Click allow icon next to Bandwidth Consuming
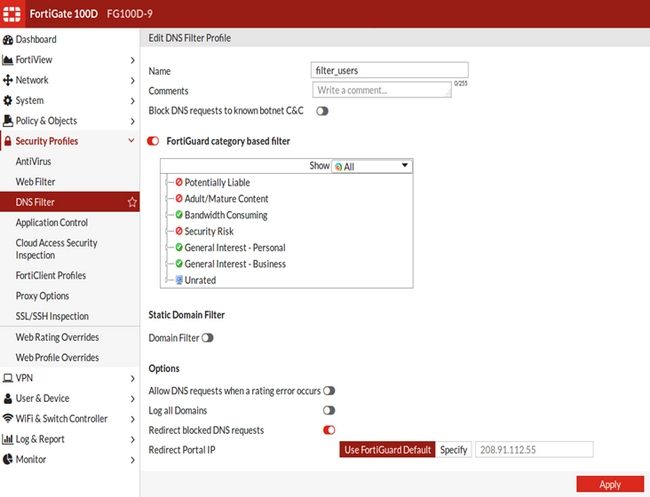 pyautogui.click(x=179, y=215)
